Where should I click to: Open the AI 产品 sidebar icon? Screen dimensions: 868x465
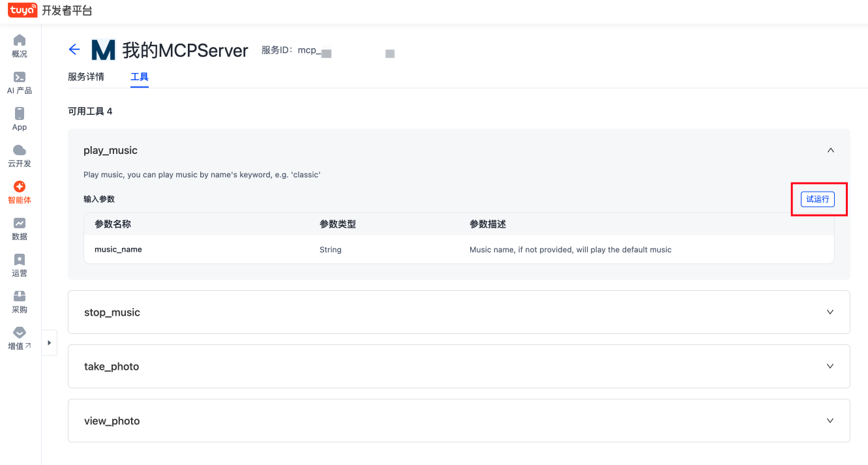click(20, 82)
